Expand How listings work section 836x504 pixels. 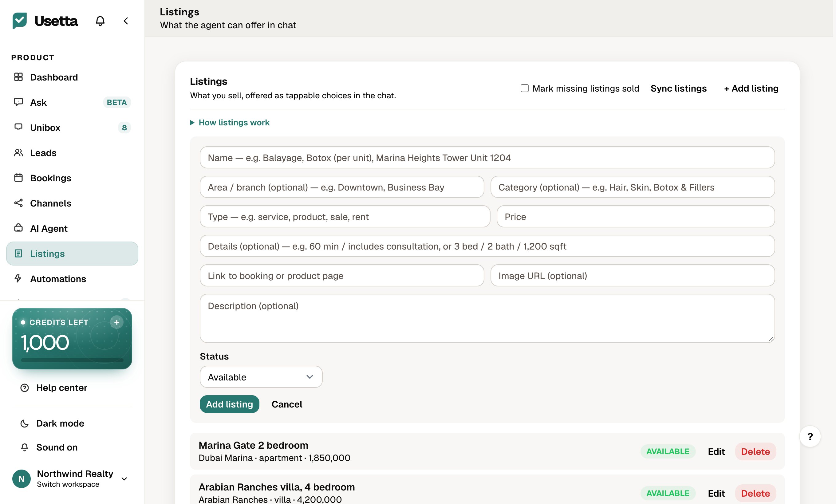(x=230, y=122)
